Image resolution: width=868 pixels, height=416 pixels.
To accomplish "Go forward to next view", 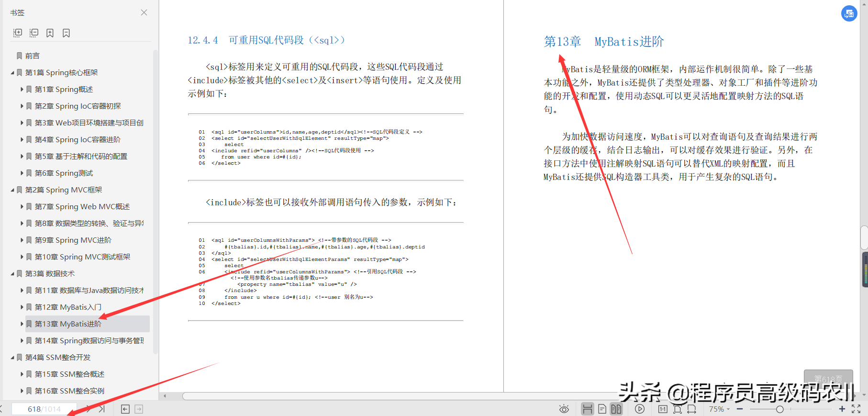I will point(139,409).
